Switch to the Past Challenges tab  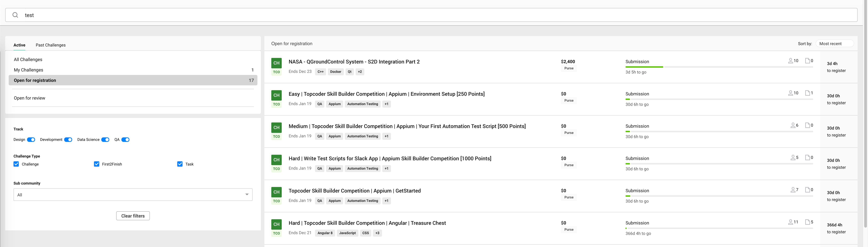coord(50,45)
